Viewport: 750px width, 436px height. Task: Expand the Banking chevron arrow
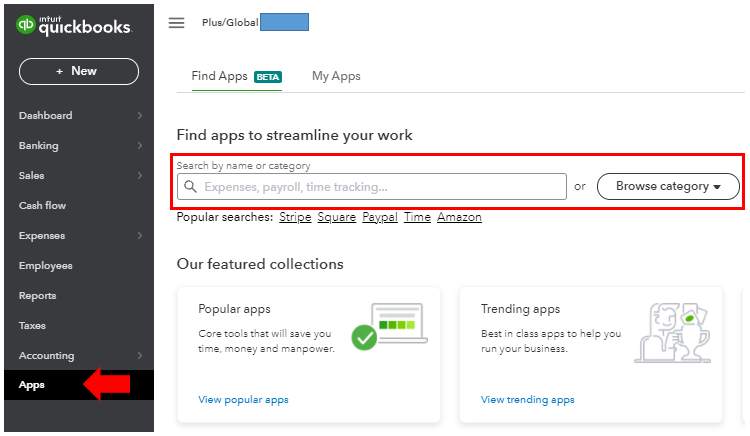140,145
